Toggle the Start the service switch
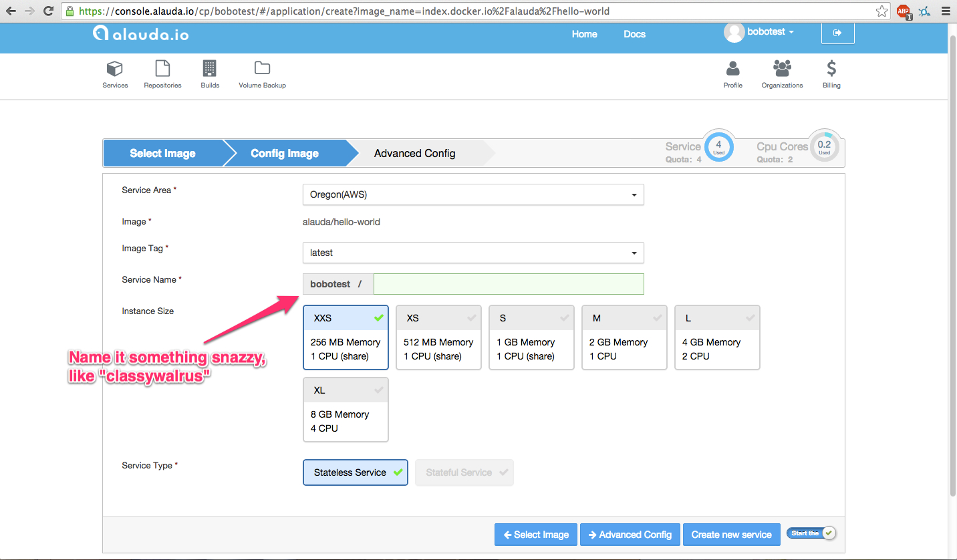 point(811,533)
